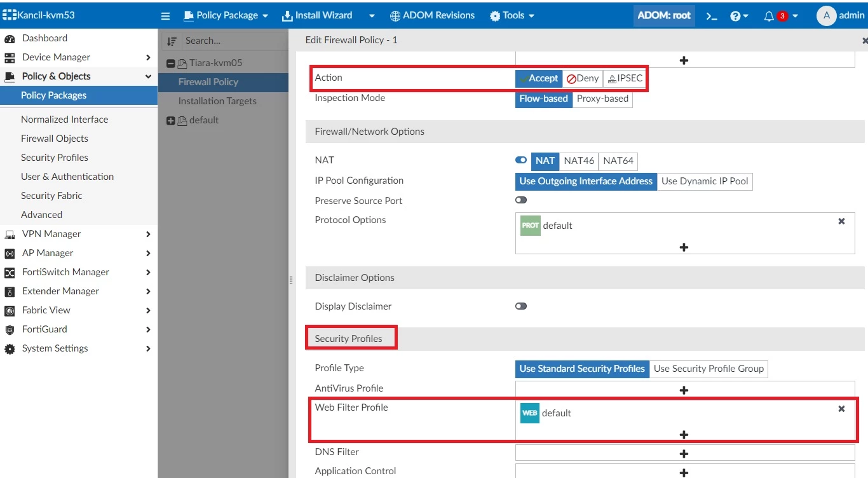Open the Install Wizard dropdown arrow
This screenshot has height=478, width=868.
pyautogui.click(x=372, y=16)
